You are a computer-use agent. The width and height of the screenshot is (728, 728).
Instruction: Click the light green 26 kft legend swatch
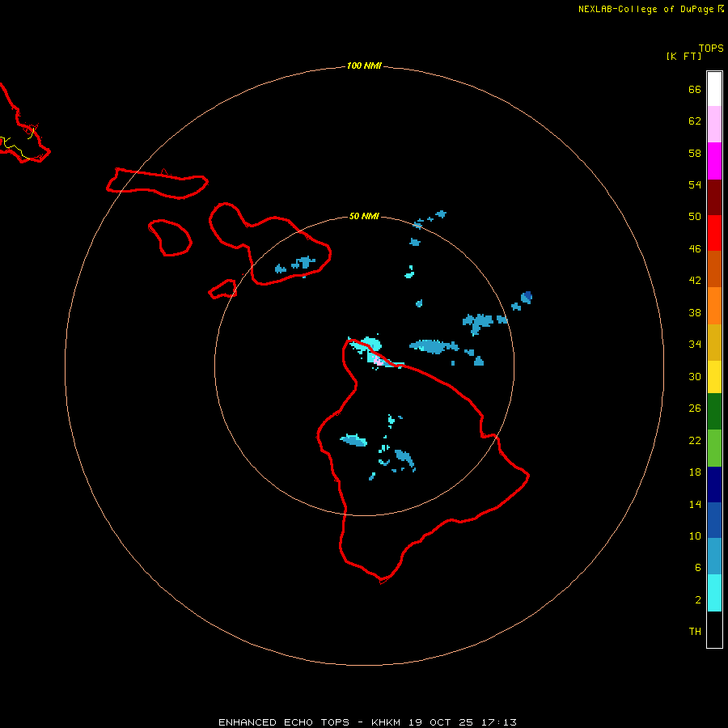click(714, 448)
